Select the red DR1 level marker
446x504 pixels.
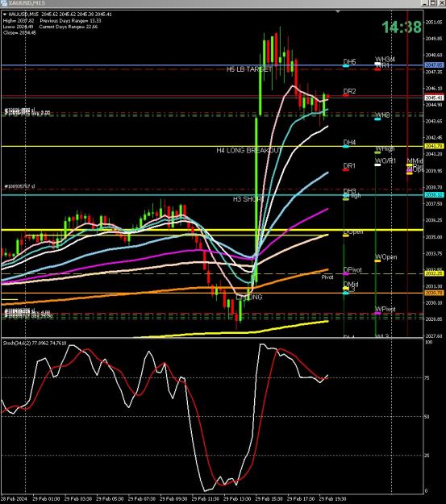(x=346, y=169)
